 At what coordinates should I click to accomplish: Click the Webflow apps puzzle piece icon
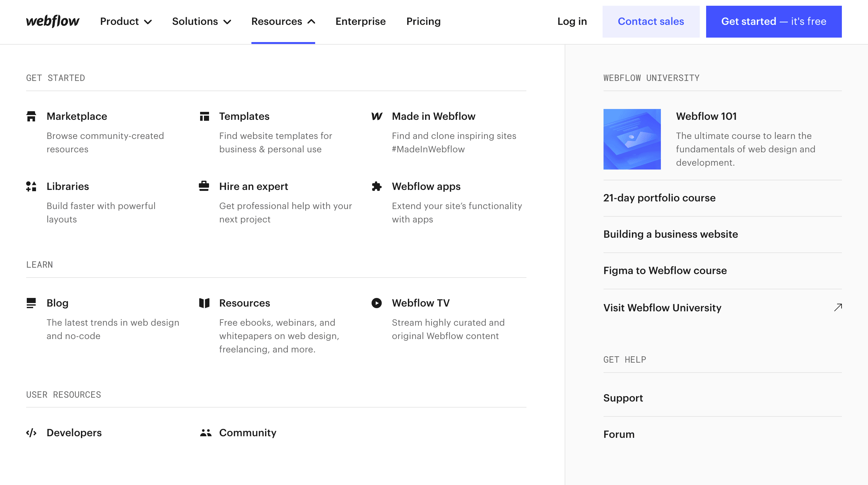click(377, 186)
